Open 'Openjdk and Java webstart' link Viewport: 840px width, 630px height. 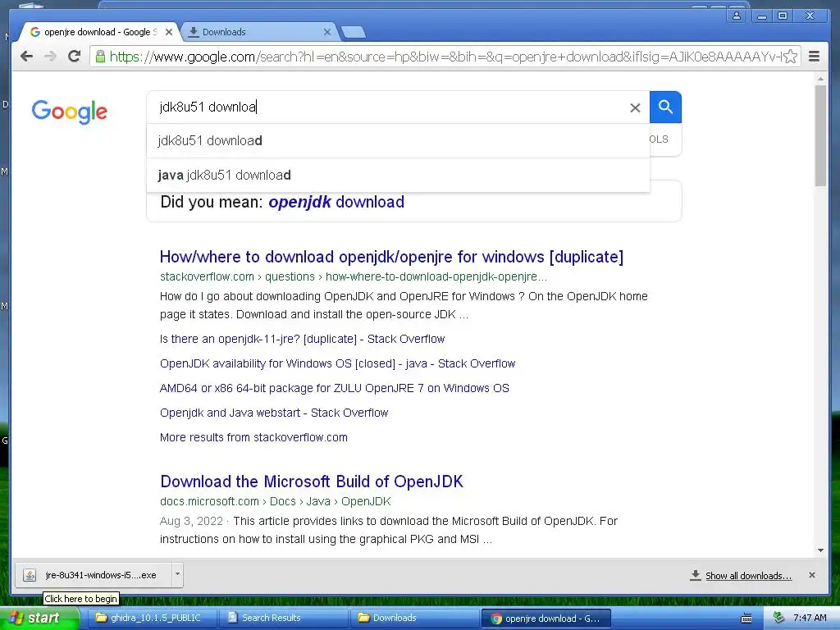point(274,413)
